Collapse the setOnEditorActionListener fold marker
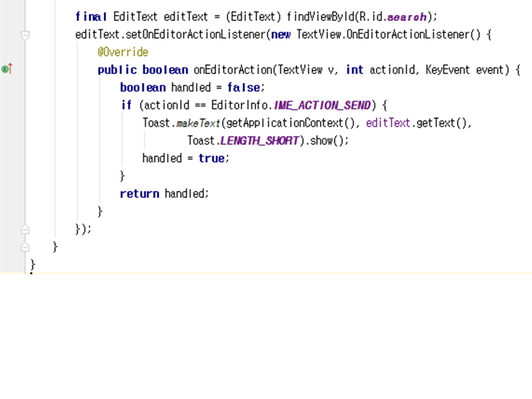This screenshot has width=532, height=399. [24, 35]
